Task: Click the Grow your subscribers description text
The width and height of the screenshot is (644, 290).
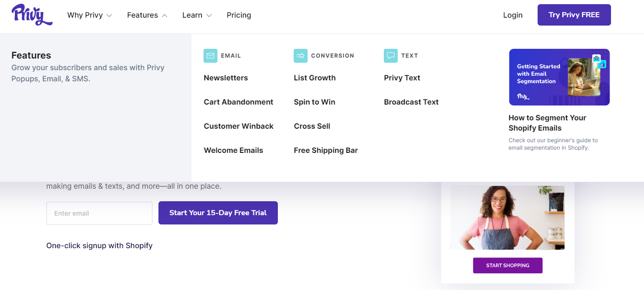Action: click(88, 73)
